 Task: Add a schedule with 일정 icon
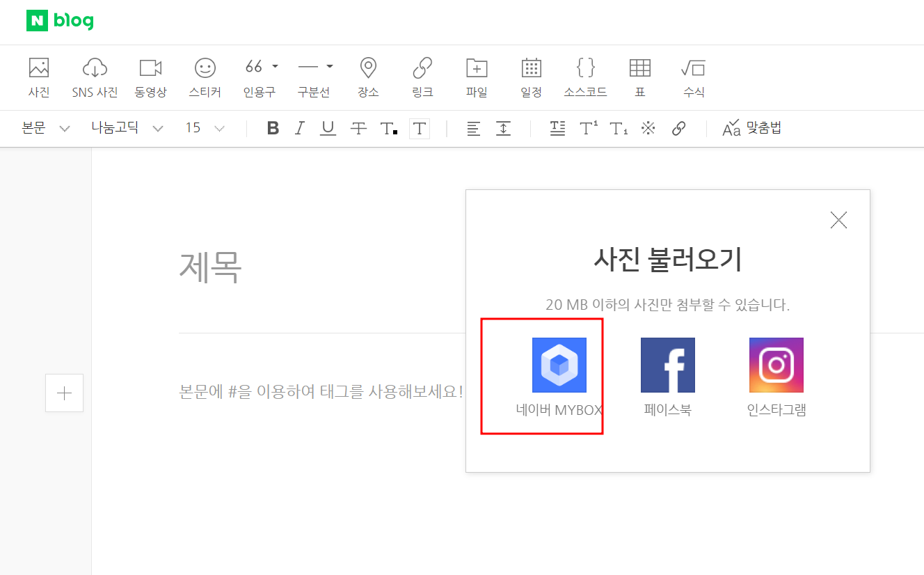click(531, 77)
